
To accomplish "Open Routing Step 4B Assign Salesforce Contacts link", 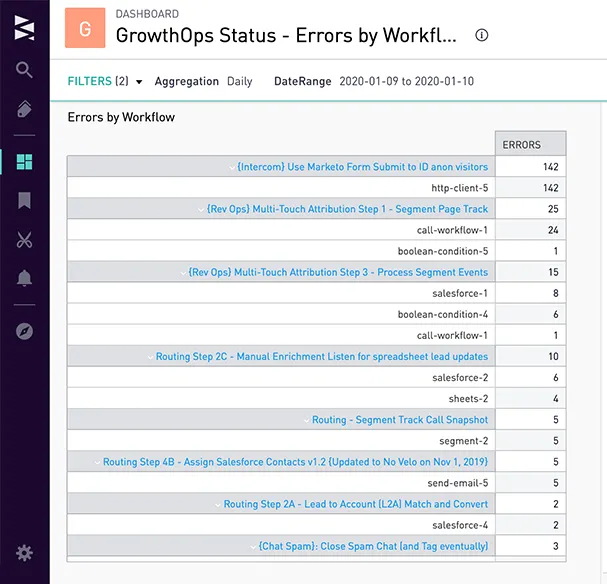I will [x=295, y=462].
